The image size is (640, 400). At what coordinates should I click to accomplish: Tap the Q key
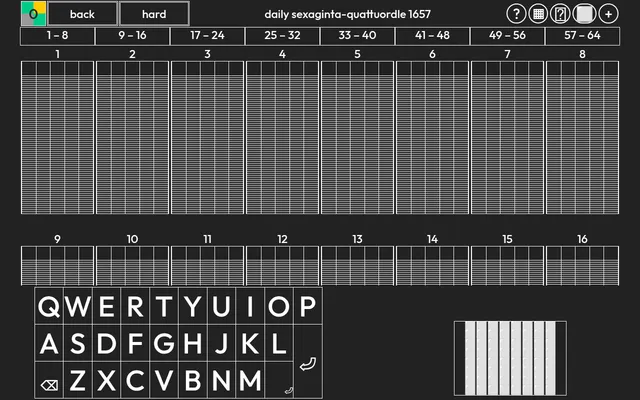tap(49, 306)
